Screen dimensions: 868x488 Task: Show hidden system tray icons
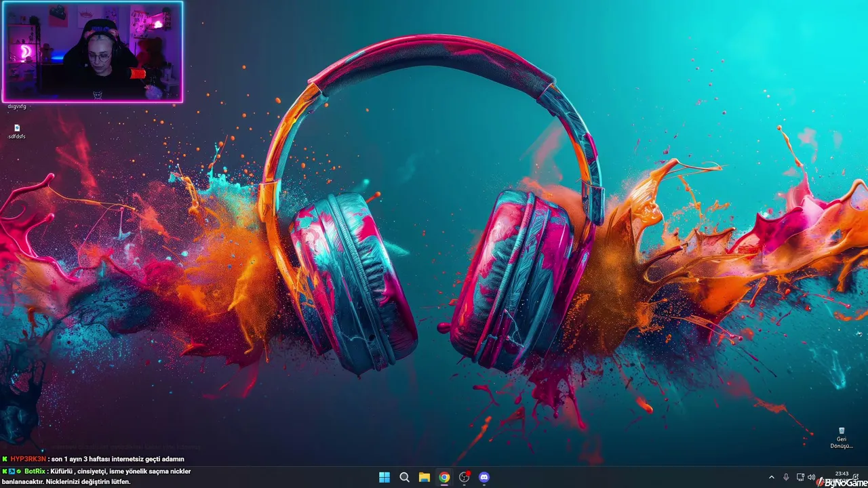coord(771,477)
